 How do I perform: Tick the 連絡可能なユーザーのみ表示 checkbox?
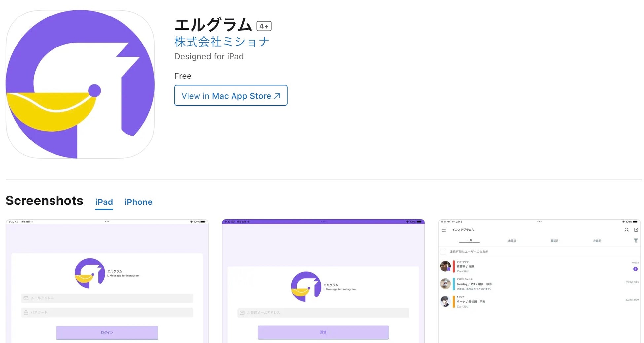pos(443,252)
